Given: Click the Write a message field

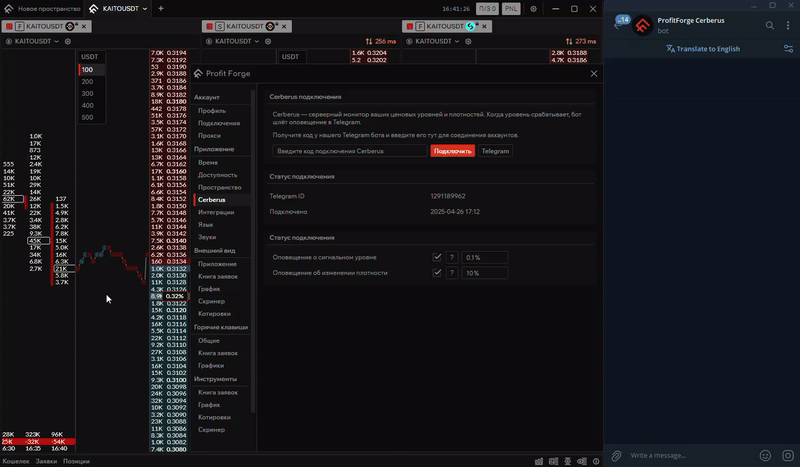Looking at the screenshot, I should point(691,455).
